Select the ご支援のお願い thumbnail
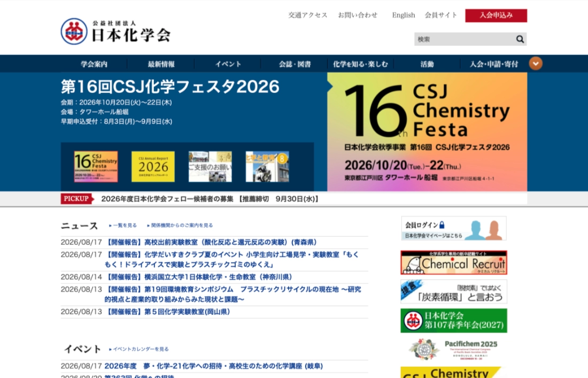 [210, 166]
